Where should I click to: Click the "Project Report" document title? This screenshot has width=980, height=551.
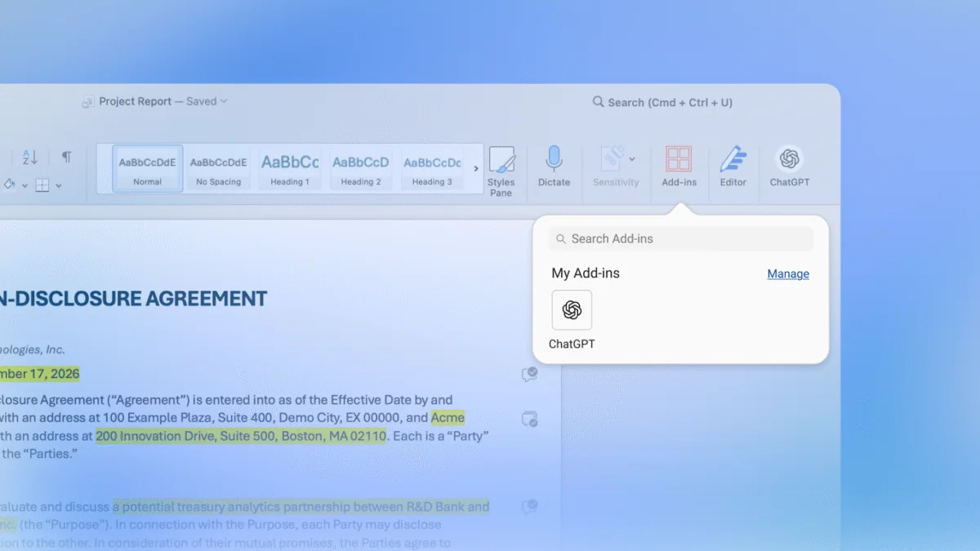136,102
